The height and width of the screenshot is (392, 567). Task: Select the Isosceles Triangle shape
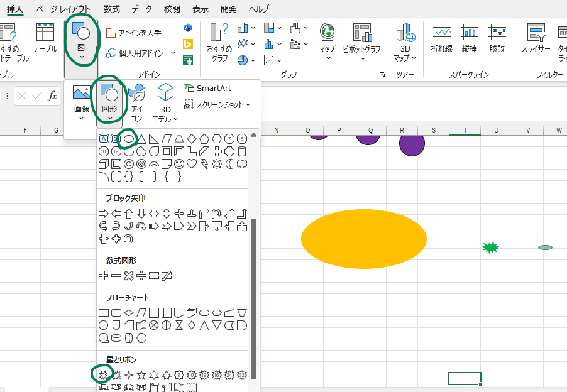[141, 139]
